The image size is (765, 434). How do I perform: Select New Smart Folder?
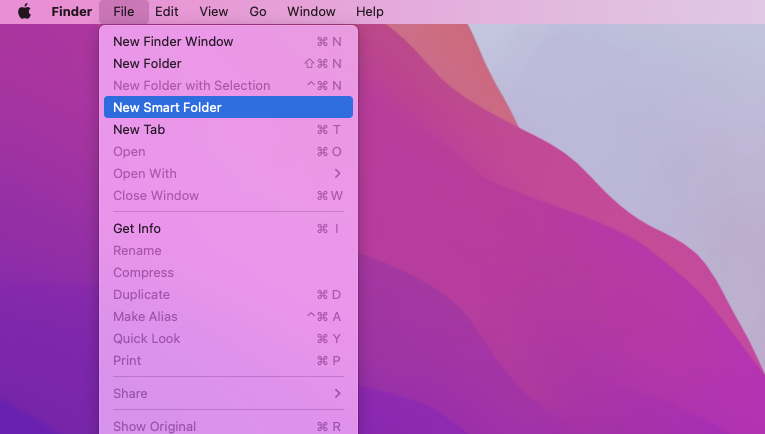tap(228, 107)
